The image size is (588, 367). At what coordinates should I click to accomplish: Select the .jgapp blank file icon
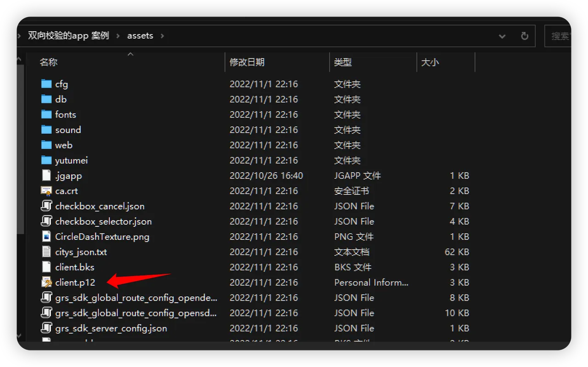coord(46,175)
